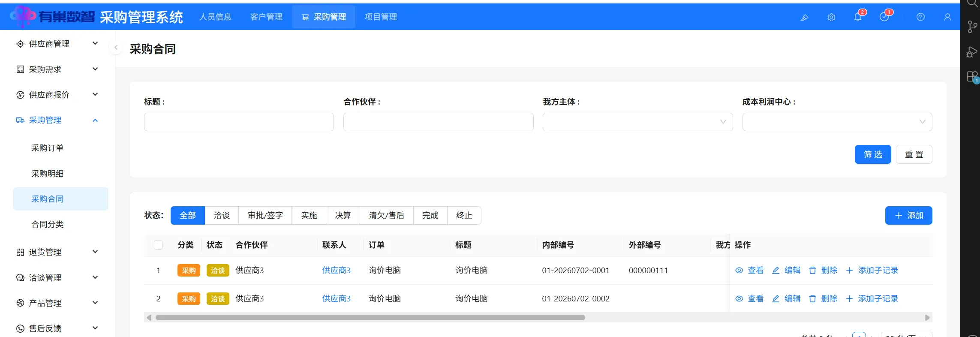This screenshot has height=337, width=980.
Task: Click the 产品管理 sidebar icon
Action: coord(20,303)
